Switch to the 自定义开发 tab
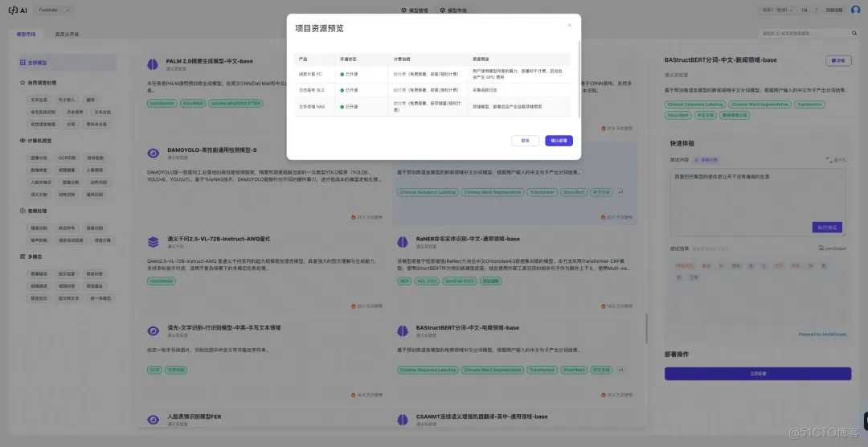868x447 pixels. point(67,34)
